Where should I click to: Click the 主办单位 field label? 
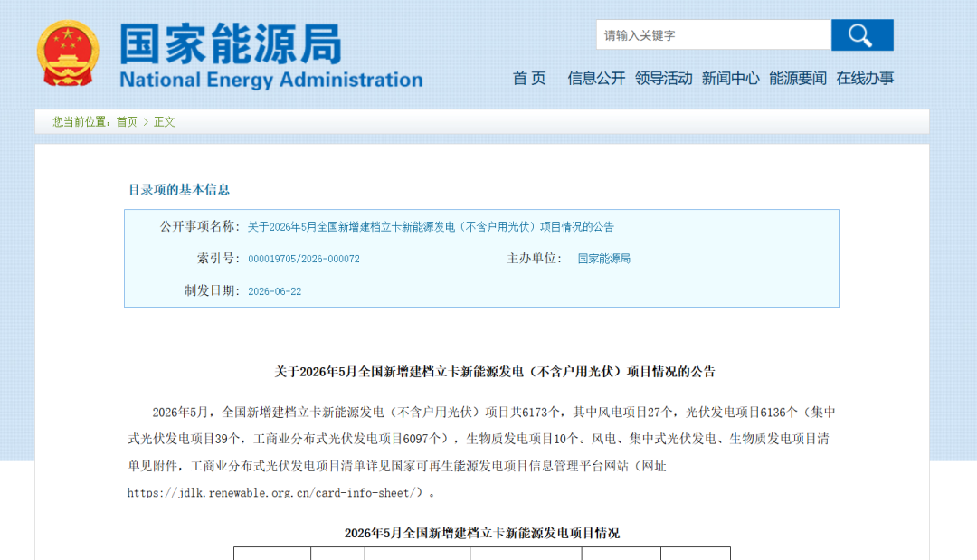(x=534, y=259)
